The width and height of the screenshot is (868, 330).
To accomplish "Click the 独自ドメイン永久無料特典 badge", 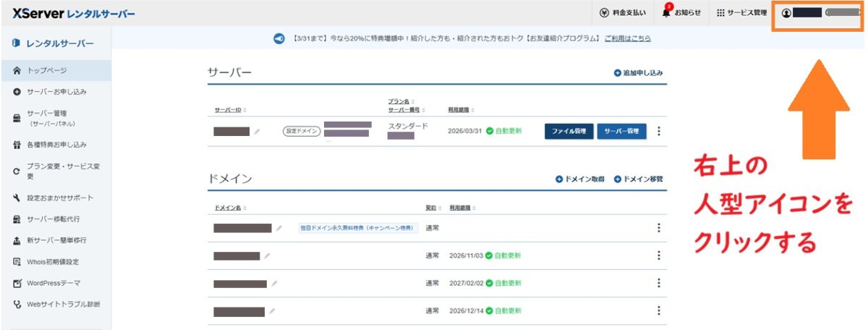I will (x=358, y=228).
